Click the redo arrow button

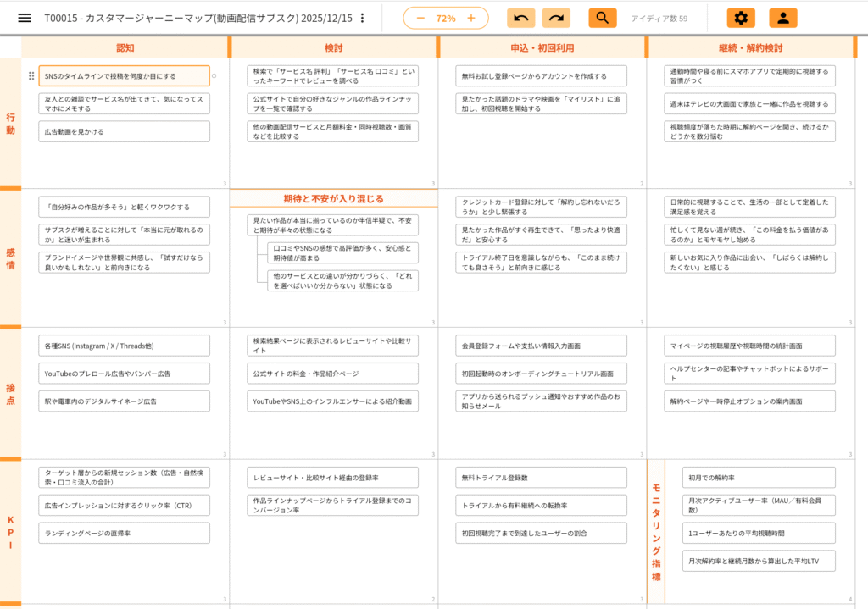[556, 18]
